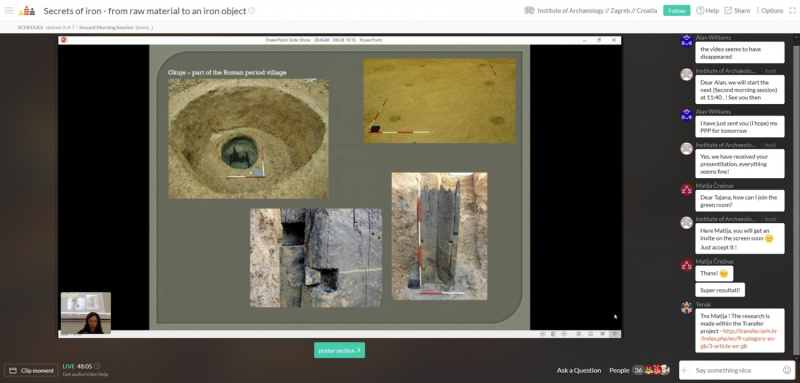
Task: Click the Second Morning Session title
Action: [106, 27]
